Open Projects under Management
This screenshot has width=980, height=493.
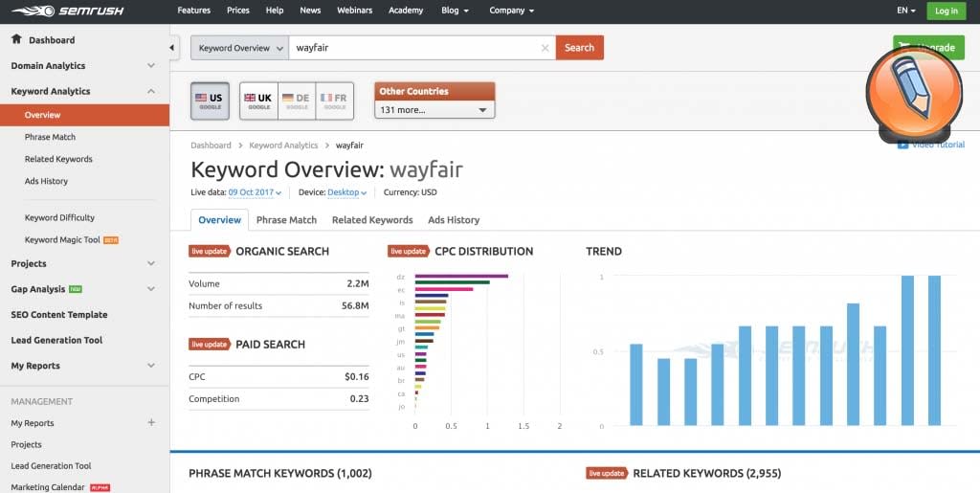pyautogui.click(x=26, y=444)
